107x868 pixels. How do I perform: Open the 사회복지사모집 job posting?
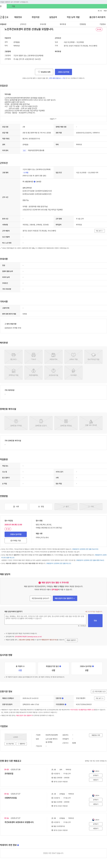(x=10, y=798)
